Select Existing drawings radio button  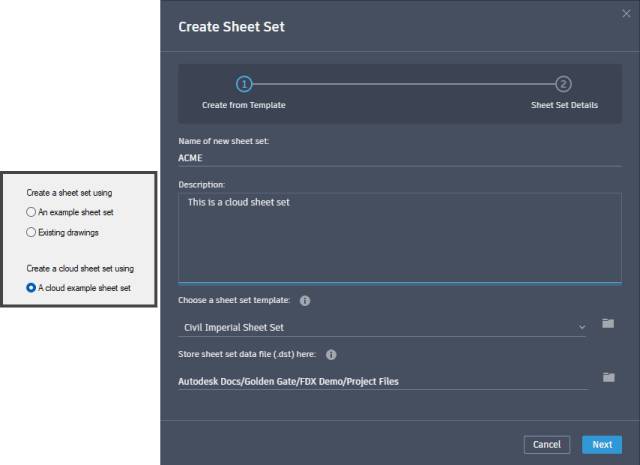pos(31,232)
